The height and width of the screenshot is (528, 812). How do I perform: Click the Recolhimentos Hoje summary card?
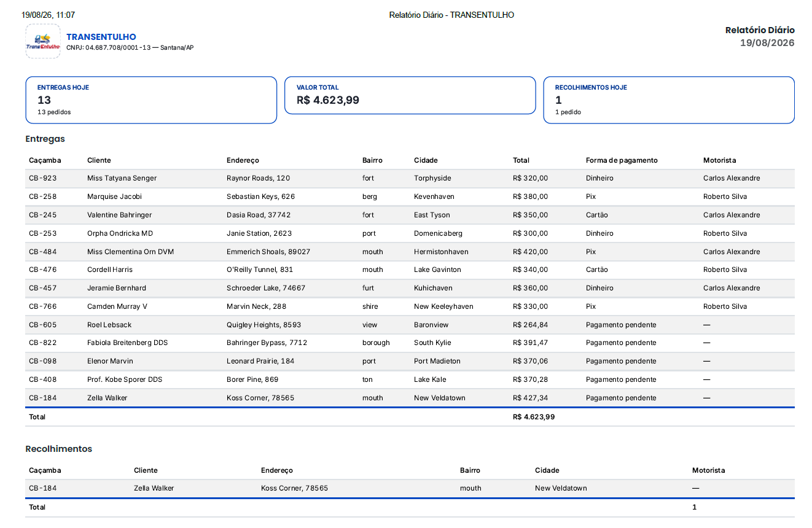pyautogui.click(x=669, y=100)
